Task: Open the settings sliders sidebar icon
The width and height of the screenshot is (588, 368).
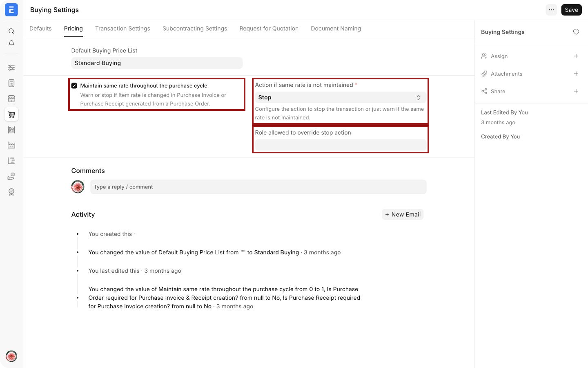Action: click(x=11, y=67)
